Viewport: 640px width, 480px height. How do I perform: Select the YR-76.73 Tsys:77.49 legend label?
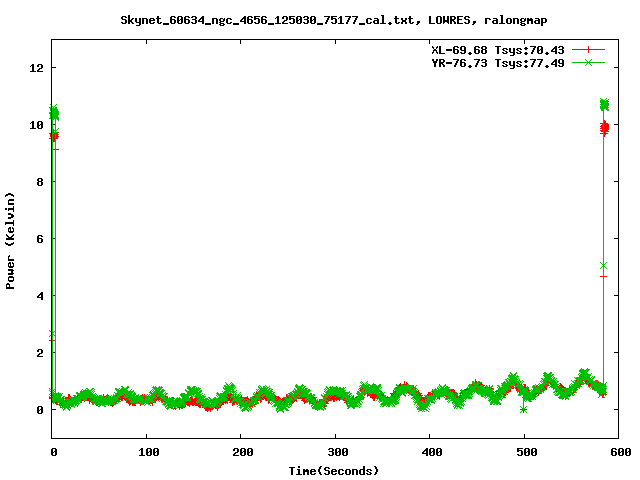[498, 63]
